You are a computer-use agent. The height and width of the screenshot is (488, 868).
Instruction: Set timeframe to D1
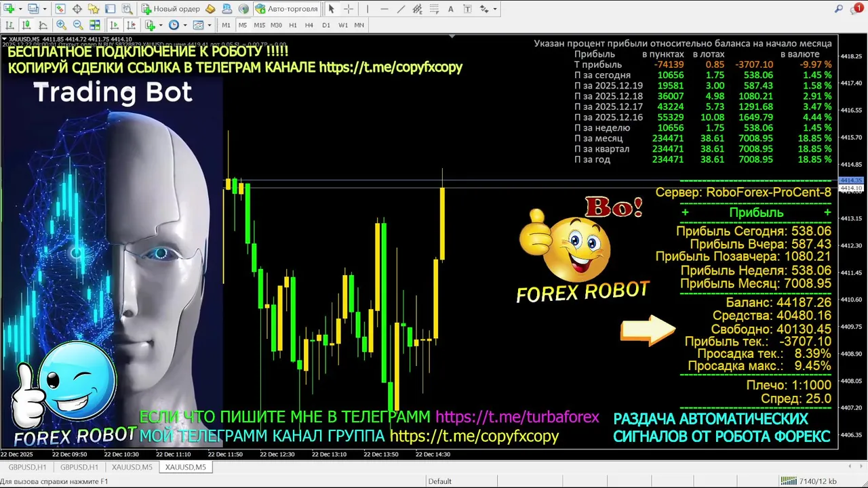[x=326, y=25]
